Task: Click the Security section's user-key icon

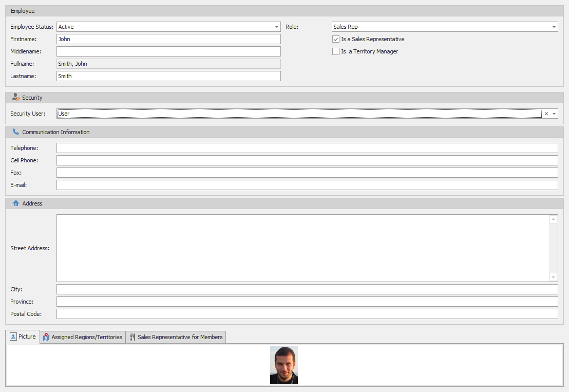Action: [16, 97]
